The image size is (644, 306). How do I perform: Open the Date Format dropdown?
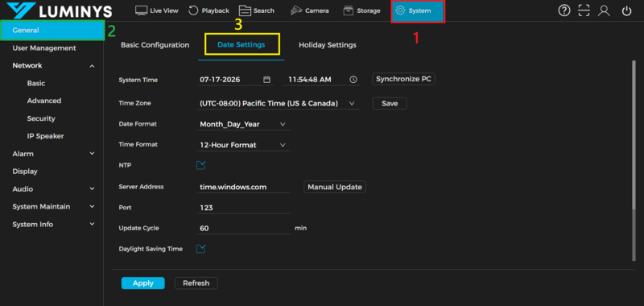point(244,124)
